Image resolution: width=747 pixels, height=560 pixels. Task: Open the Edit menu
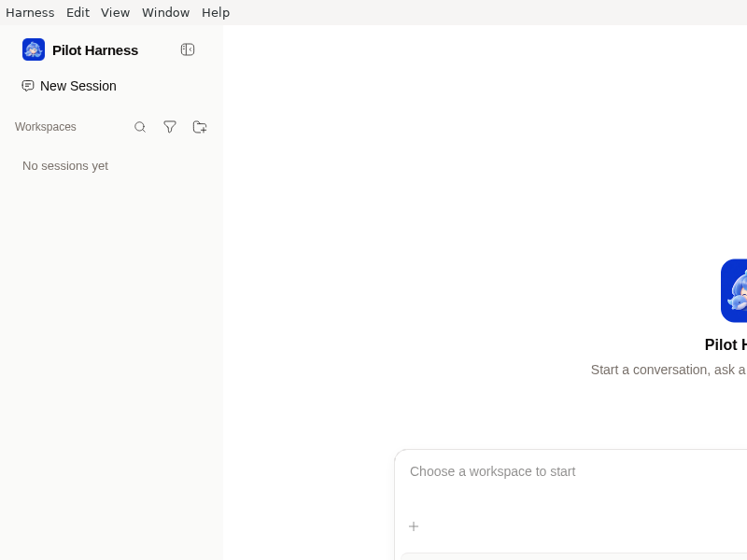(x=78, y=12)
